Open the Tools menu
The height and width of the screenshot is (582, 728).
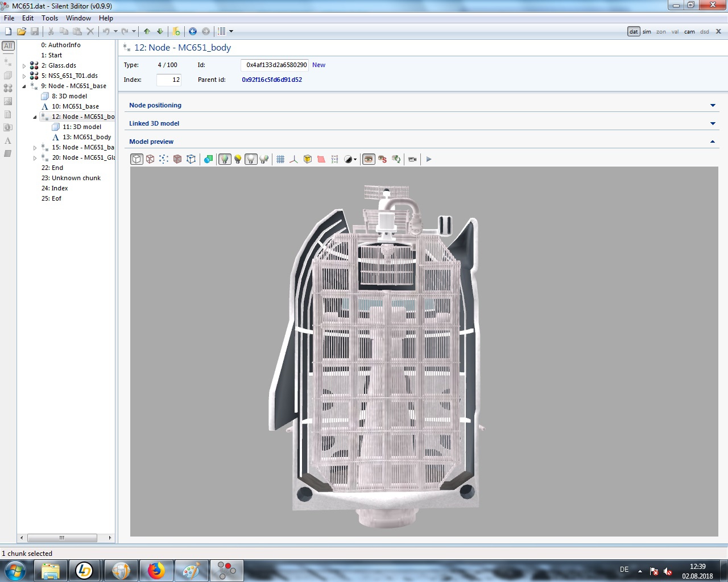pos(49,18)
